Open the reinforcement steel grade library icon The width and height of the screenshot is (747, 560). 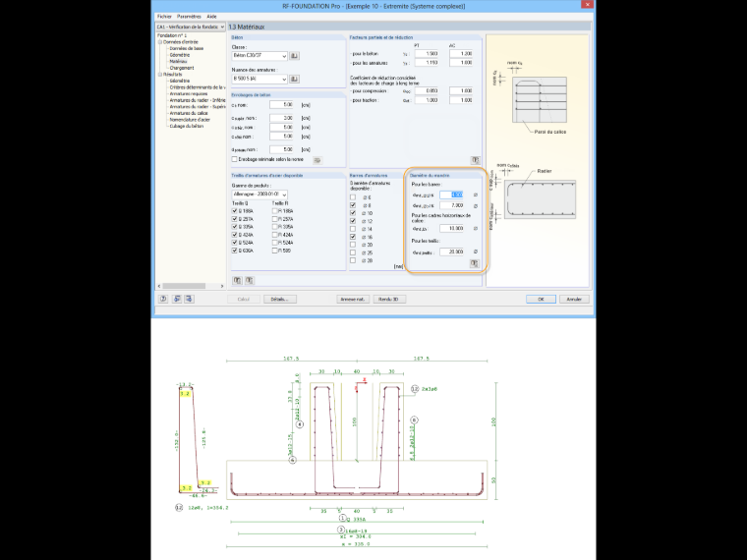pyautogui.click(x=295, y=79)
